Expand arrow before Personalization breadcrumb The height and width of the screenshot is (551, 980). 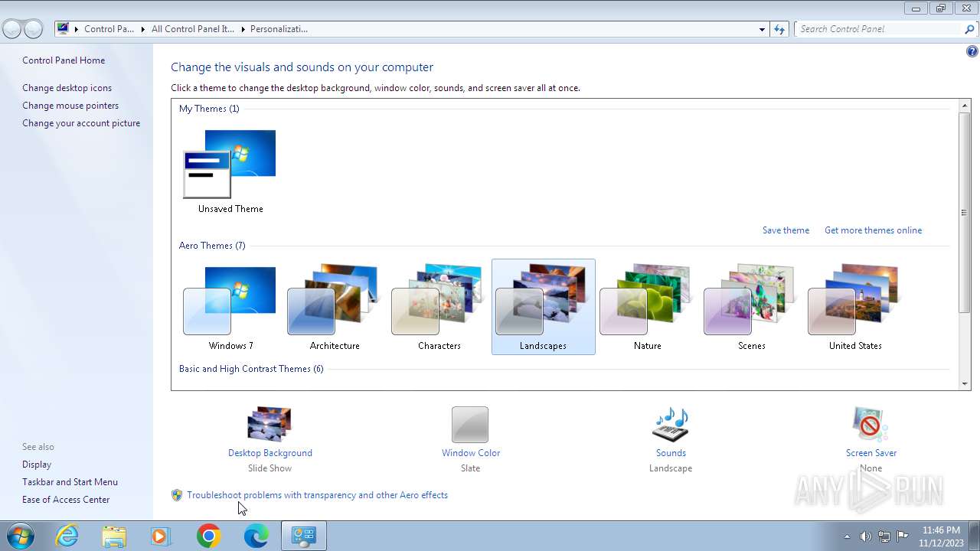click(x=243, y=29)
